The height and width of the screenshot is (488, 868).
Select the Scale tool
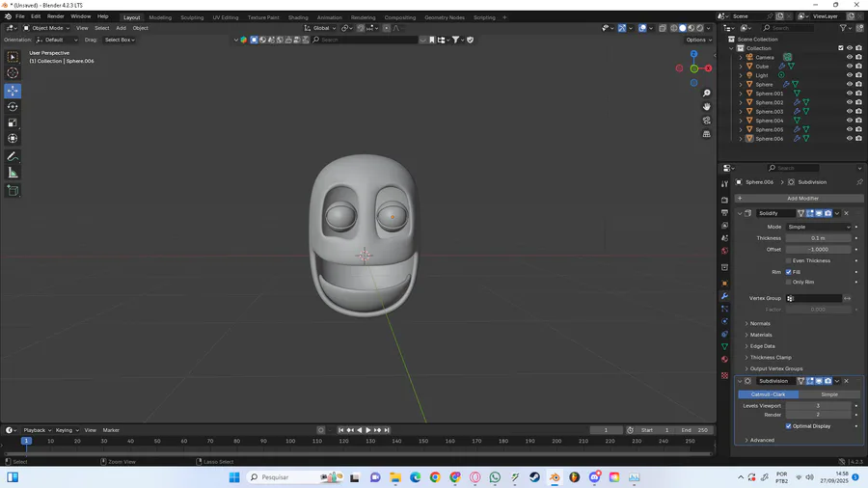13,122
